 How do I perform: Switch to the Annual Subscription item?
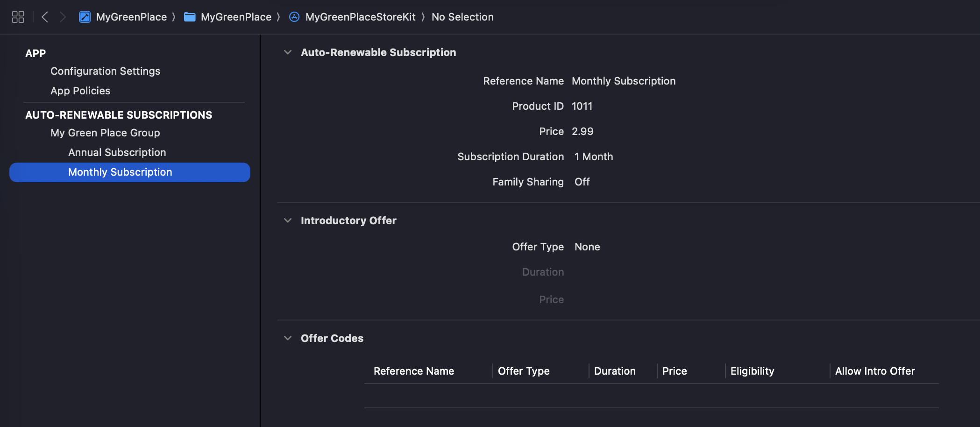pos(117,152)
